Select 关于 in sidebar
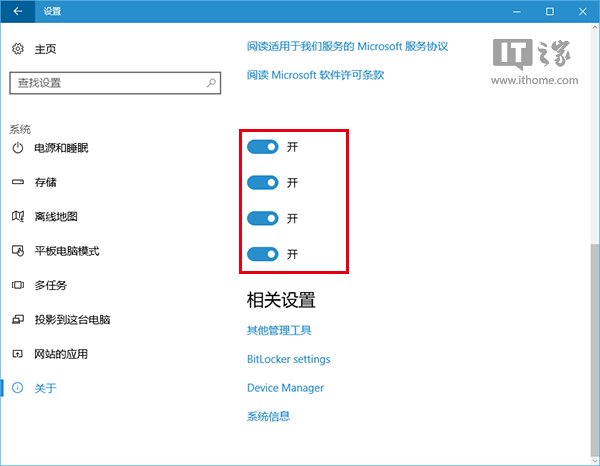The image size is (600, 466). [x=46, y=388]
